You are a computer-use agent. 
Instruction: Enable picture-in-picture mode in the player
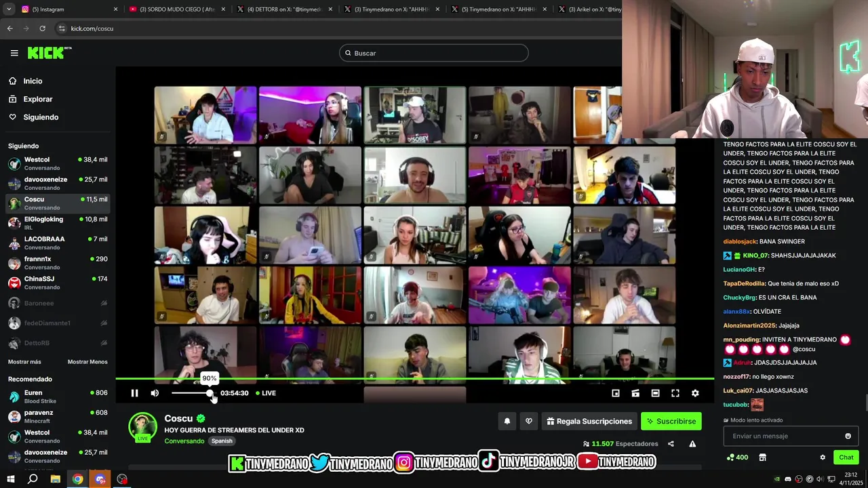(616, 393)
